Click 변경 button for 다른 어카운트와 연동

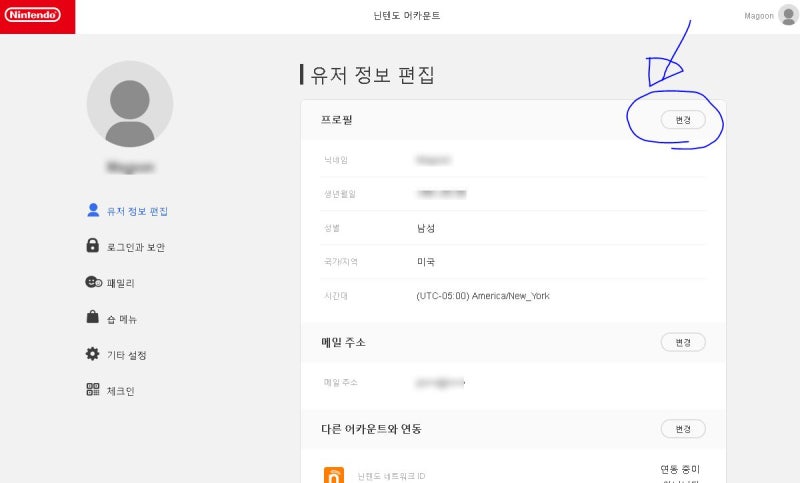pos(683,429)
